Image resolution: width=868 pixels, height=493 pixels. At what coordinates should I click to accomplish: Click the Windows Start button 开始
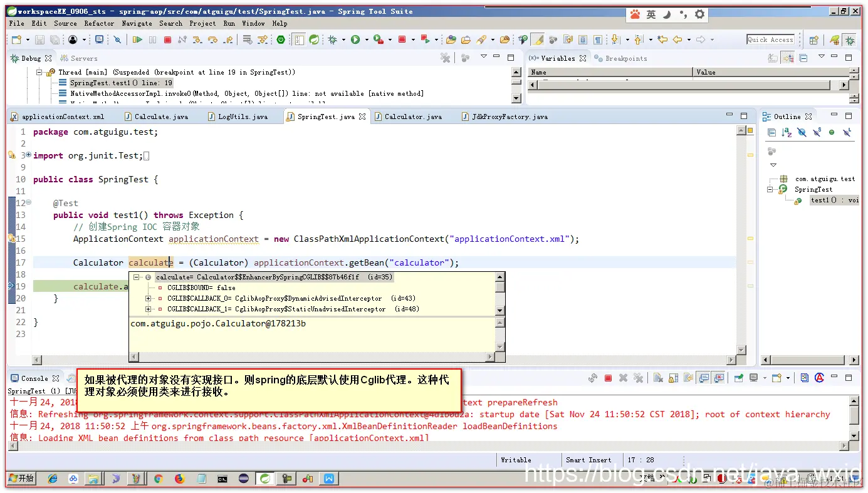(21, 478)
